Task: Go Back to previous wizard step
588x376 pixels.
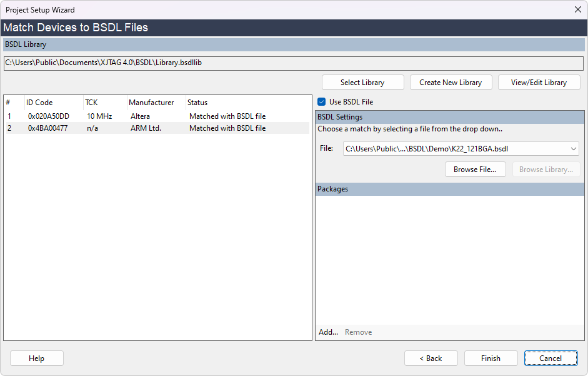Action: 431,358
